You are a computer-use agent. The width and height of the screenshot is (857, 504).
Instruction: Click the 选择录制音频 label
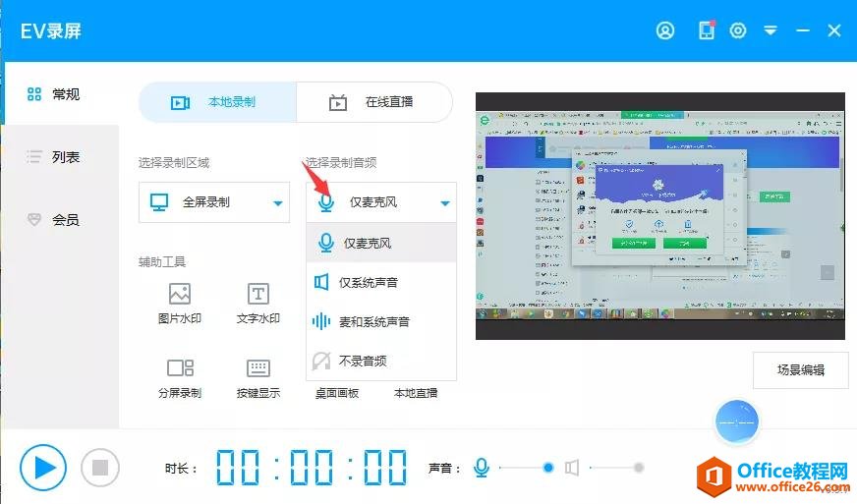point(341,163)
